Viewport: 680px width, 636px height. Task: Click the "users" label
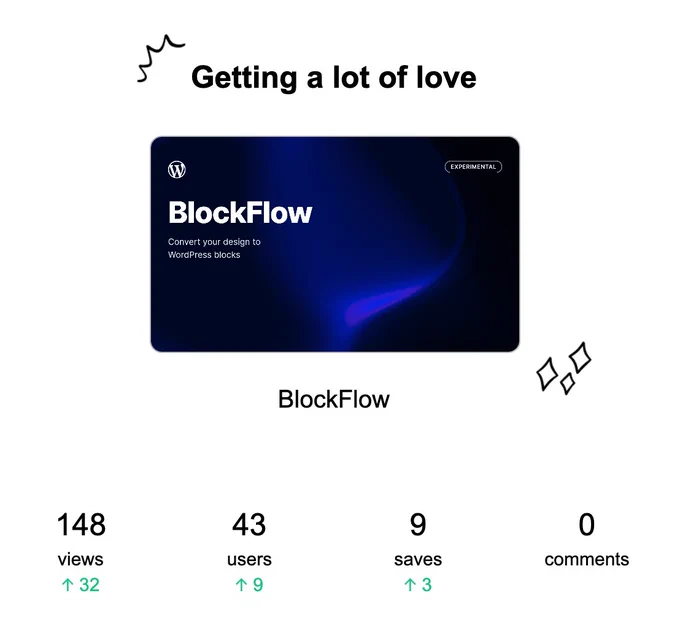tap(249, 559)
